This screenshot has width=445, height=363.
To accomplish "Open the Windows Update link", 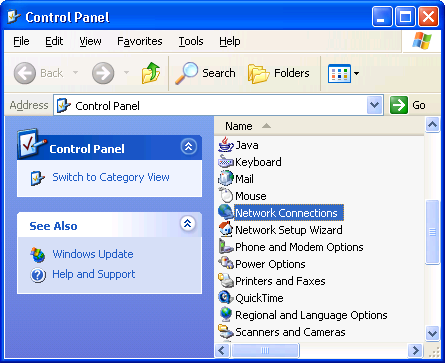I will (93, 254).
